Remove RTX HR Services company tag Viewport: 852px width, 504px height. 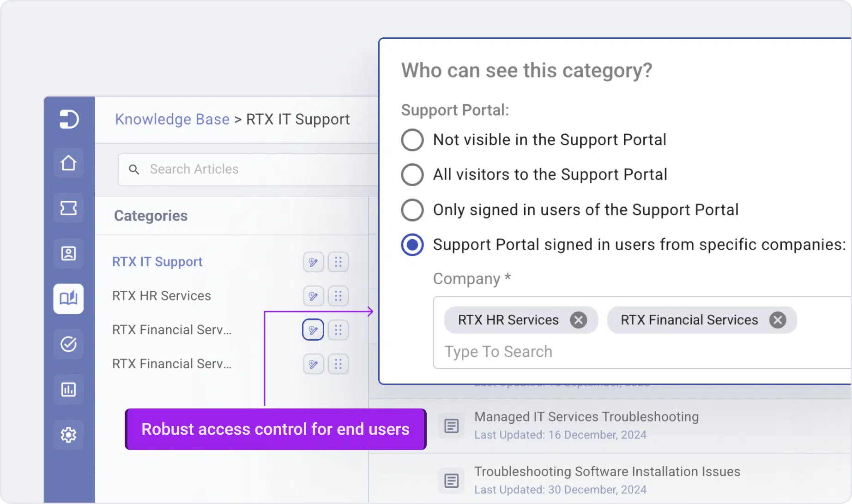[x=578, y=320]
